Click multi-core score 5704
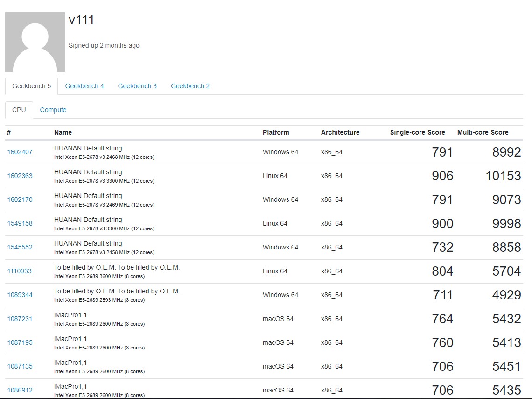Viewport: 532px width, 399px height. [506, 271]
